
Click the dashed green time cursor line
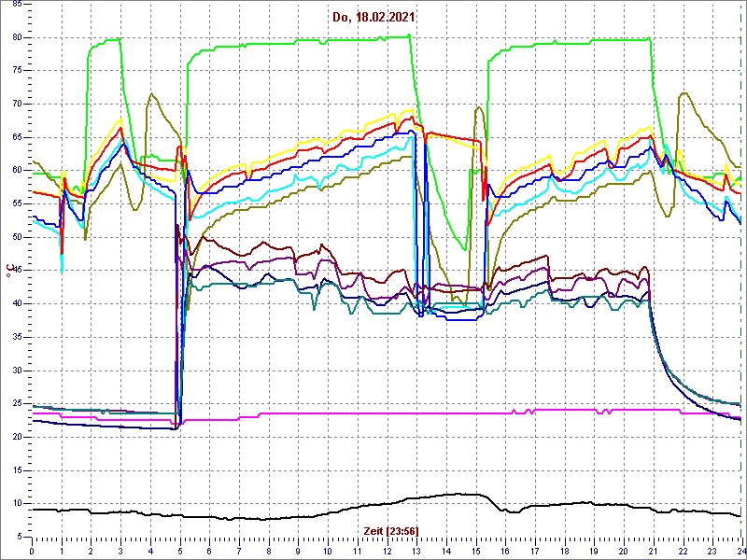pyautogui.click(x=740, y=271)
